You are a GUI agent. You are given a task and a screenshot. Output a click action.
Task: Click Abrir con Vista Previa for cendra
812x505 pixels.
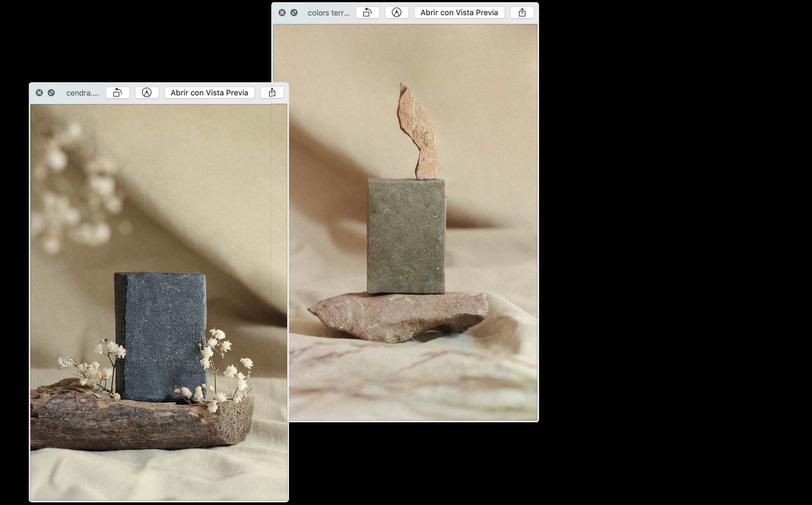[x=209, y=93]
